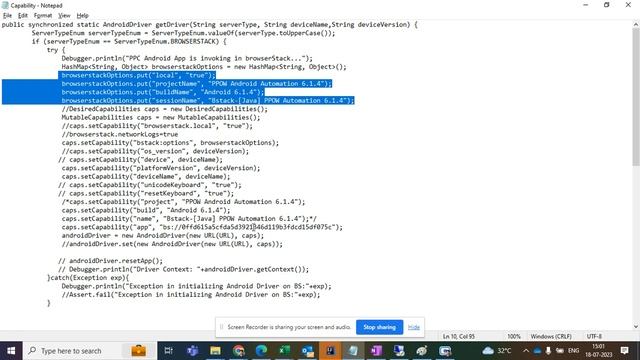The height and width of the screenshot is (360, 640).
Task: Click the caps.setCapability("app" line
Action: tap(202, 227)
